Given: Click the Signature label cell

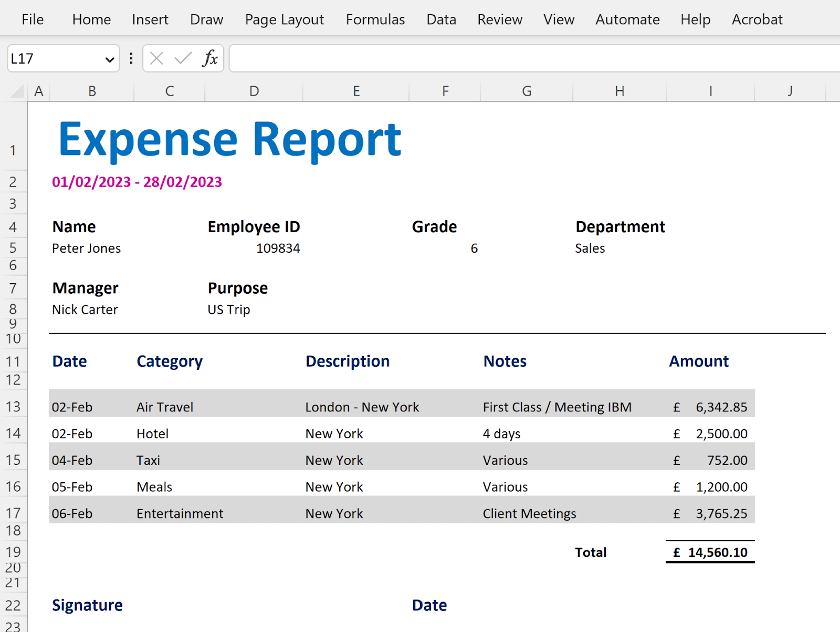Looking at the screenshot, I should 87,605.
